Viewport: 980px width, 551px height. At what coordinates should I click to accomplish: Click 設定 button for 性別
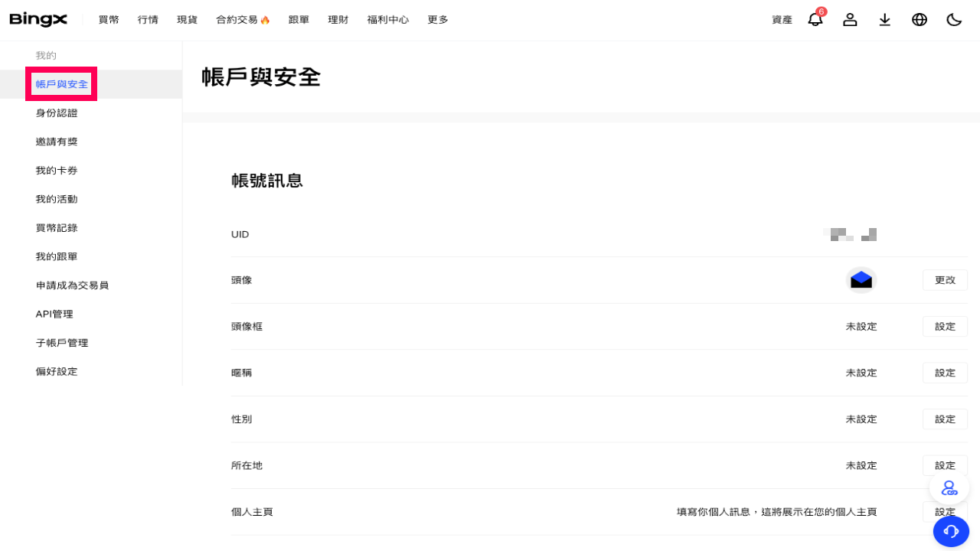945,419
